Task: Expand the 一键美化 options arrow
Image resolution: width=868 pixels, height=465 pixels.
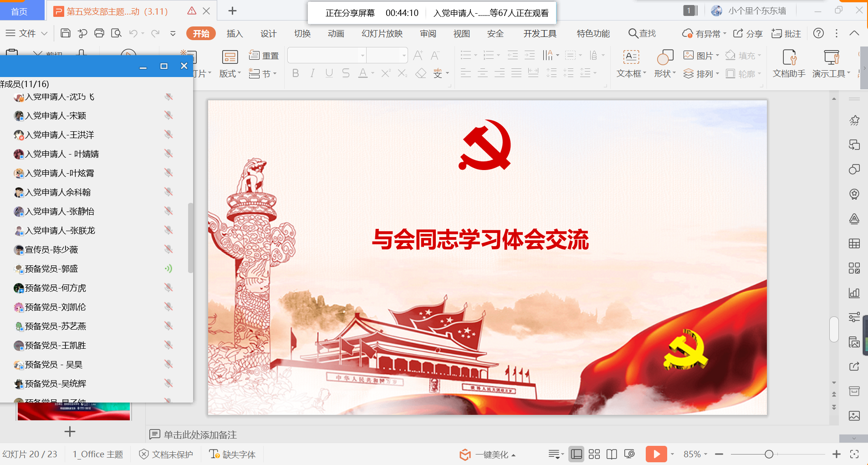Action: (x=514, y=455)
